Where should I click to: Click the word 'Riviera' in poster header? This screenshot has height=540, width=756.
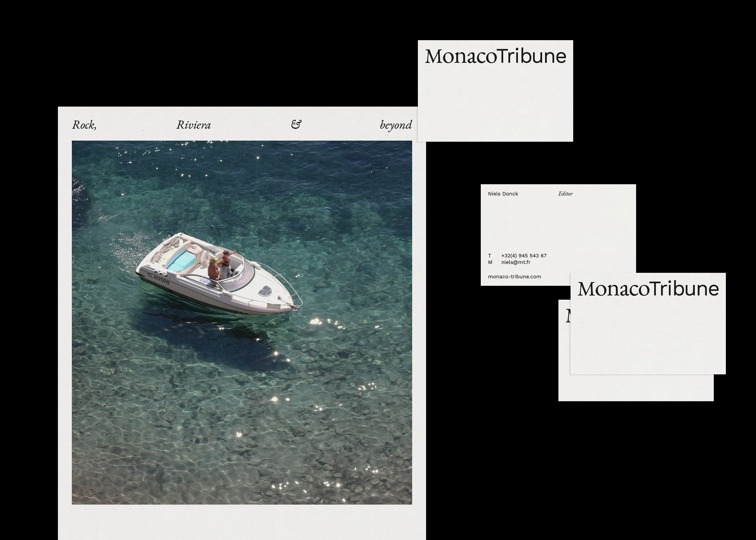[x=193, y=125]
